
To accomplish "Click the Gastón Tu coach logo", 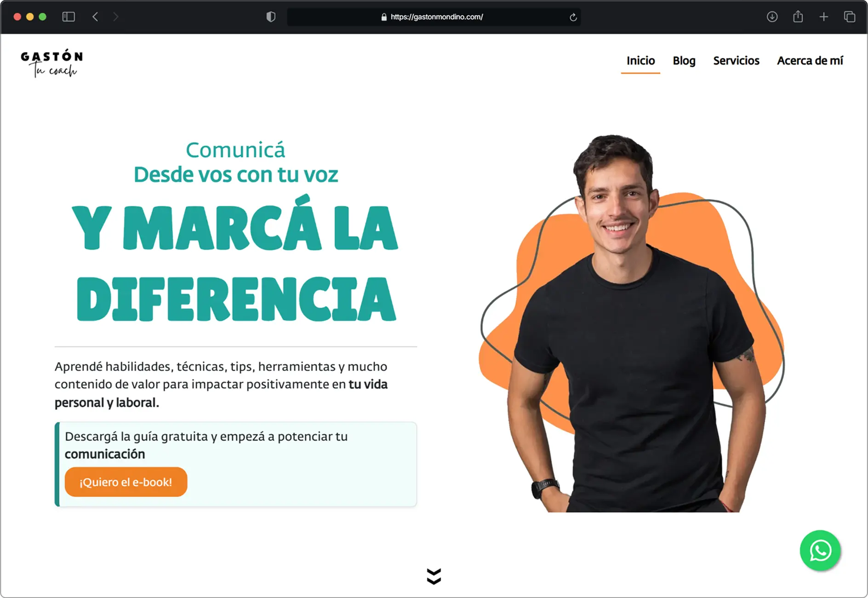I will (52, 63).
